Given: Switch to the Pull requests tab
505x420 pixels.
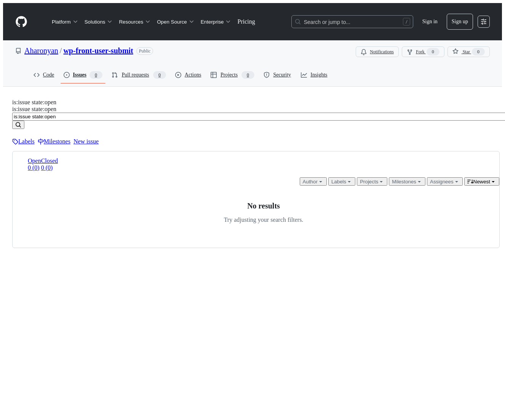Looking at the screenshot, I should tap(139, 75).
